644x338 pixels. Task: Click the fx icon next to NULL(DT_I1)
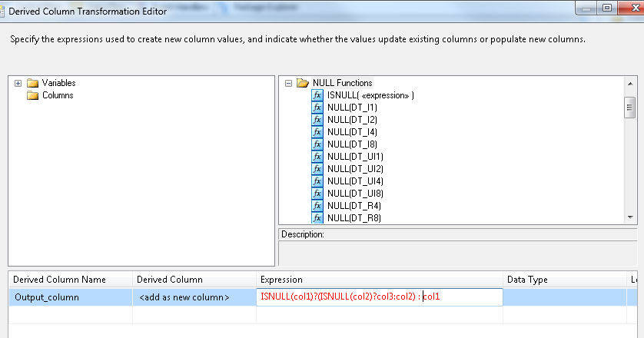click(317, 108)
